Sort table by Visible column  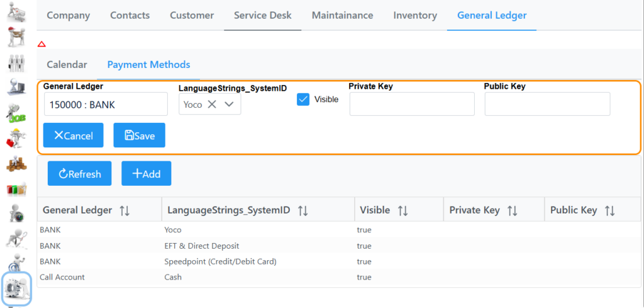(x=402, y=210)
